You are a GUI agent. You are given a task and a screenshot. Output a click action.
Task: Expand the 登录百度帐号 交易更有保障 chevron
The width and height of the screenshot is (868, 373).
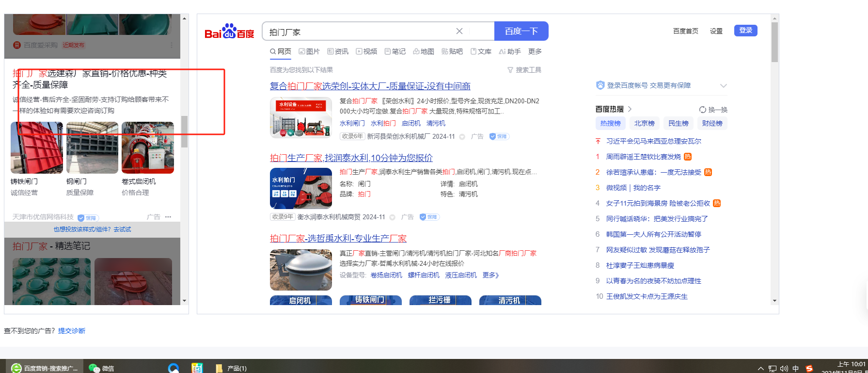[x=724, y=86]
